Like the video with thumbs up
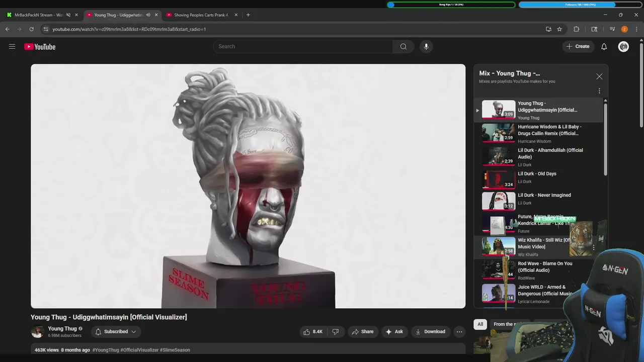Image resolution: width=644 pixels, height=362 pixels. (x=312, y=332)
